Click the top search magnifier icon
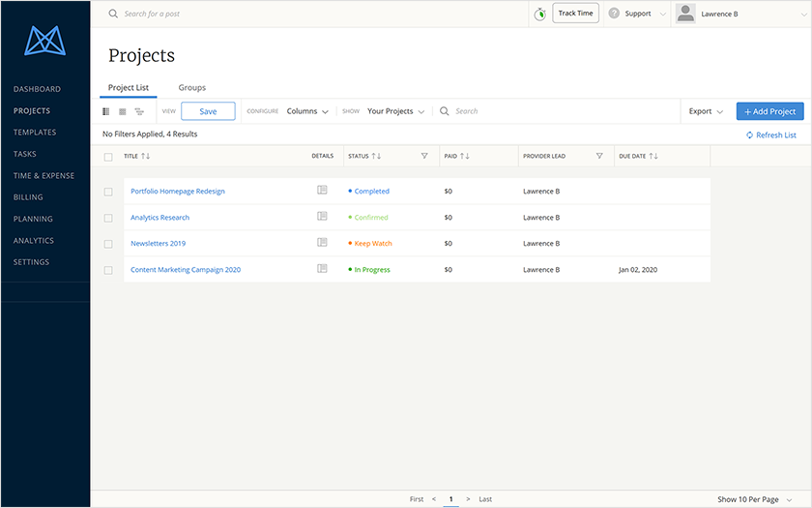Image resolution: width=812 pixels, height=508 pixels. click(113, 14)
